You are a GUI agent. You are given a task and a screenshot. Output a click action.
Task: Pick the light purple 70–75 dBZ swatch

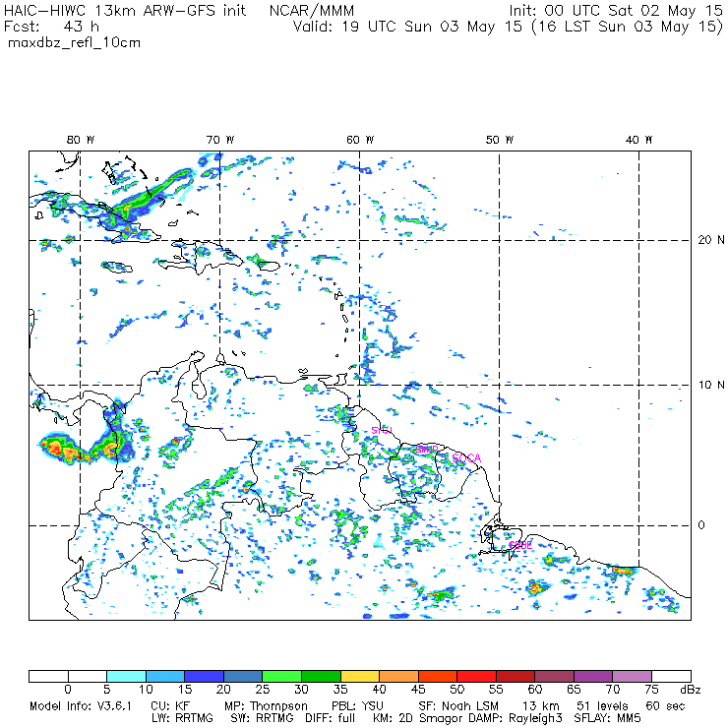click(x=633, y=676)
